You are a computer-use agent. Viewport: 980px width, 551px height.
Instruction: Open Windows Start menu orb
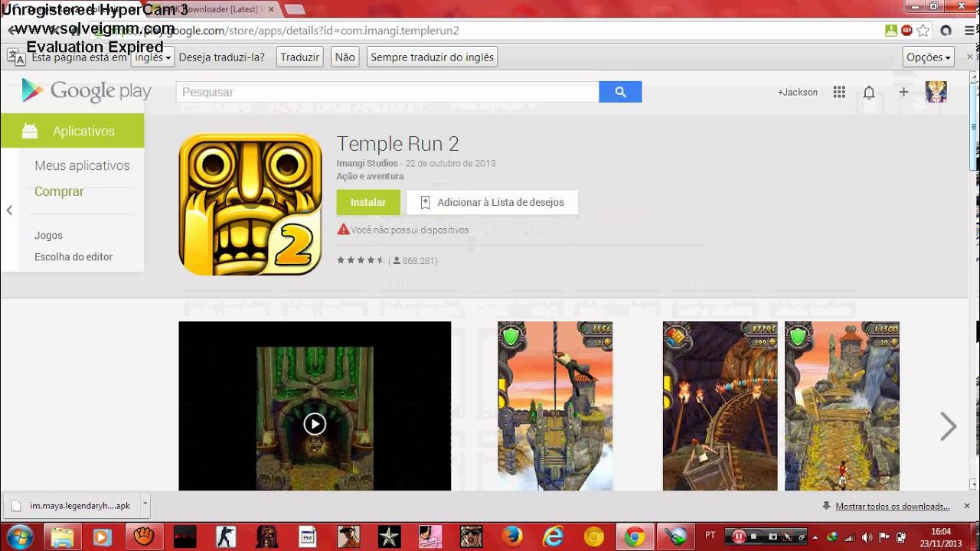pos(19,536)
